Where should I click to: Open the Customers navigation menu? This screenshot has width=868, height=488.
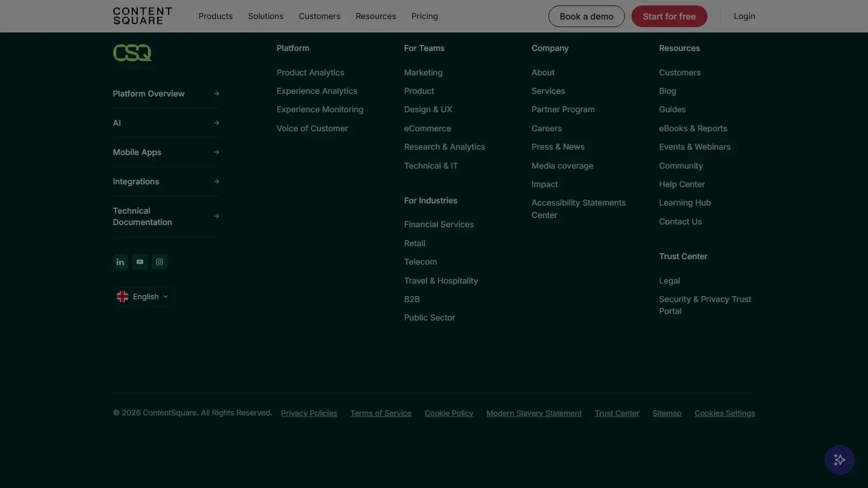[320, 16]
